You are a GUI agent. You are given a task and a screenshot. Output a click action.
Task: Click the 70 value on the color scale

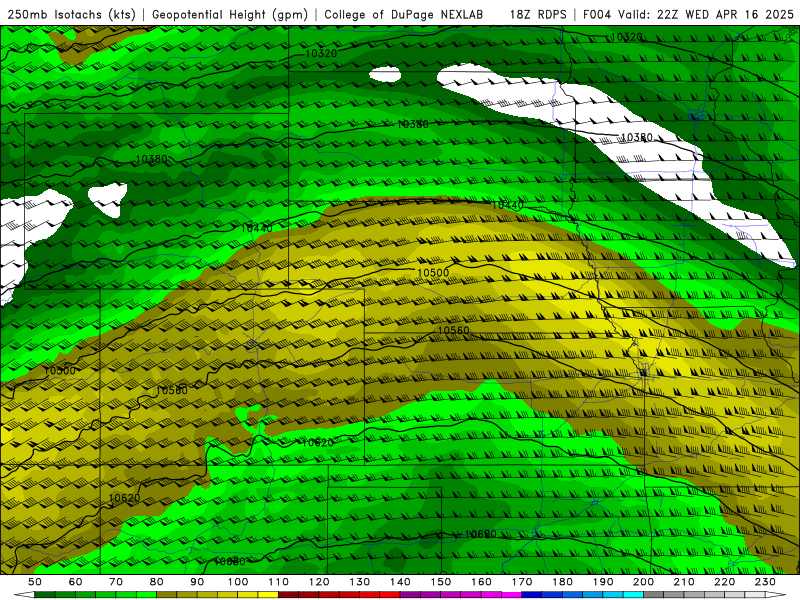point(116,582)
